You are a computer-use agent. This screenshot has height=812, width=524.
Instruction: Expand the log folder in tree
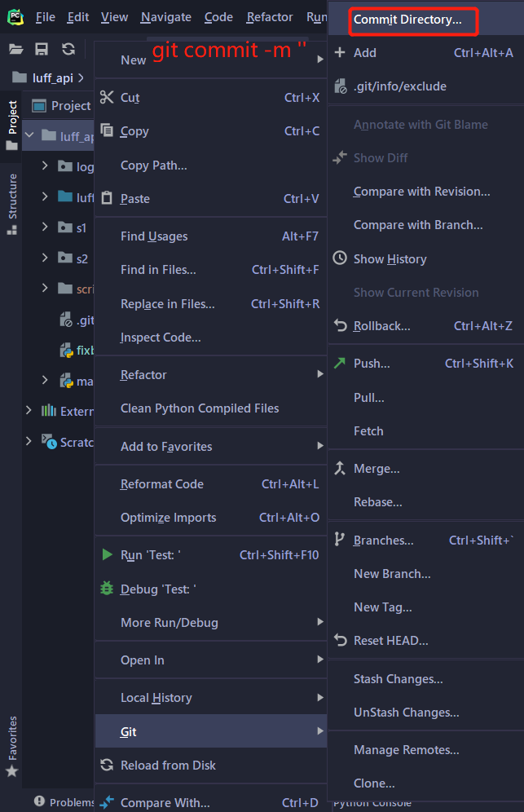45,165
